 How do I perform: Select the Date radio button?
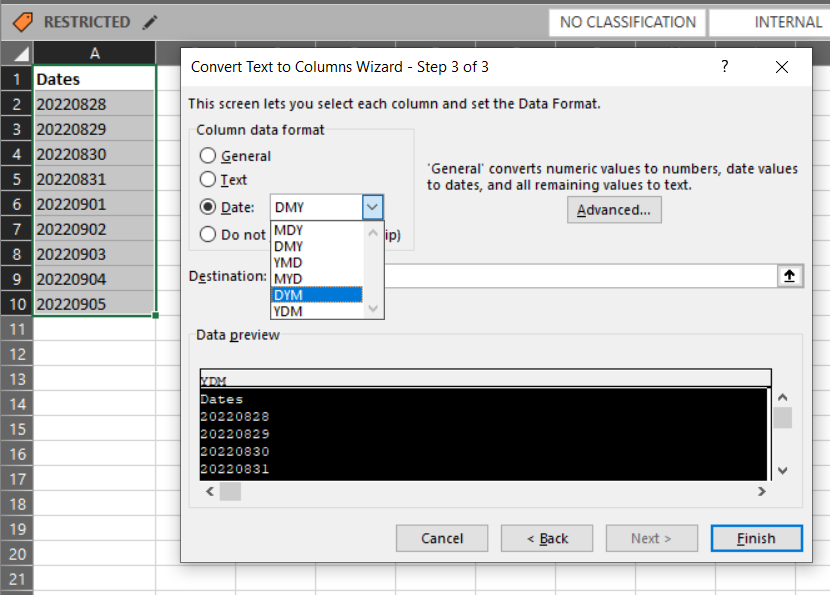click(x=208, y=206)
